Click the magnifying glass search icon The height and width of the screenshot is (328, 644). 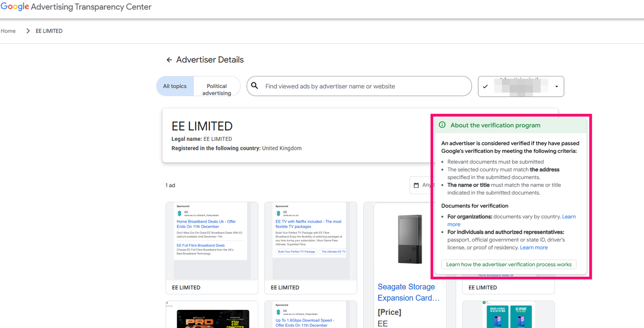[255, 86]
